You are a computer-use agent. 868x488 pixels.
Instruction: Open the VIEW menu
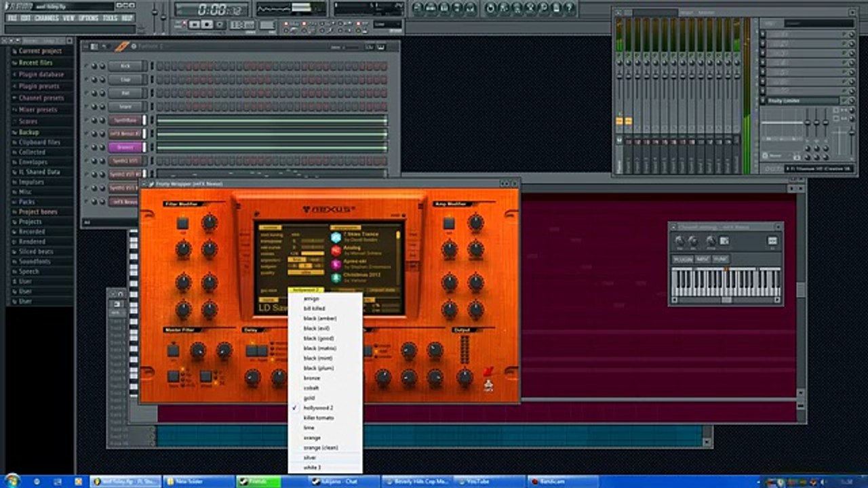(x=68, y=18)
